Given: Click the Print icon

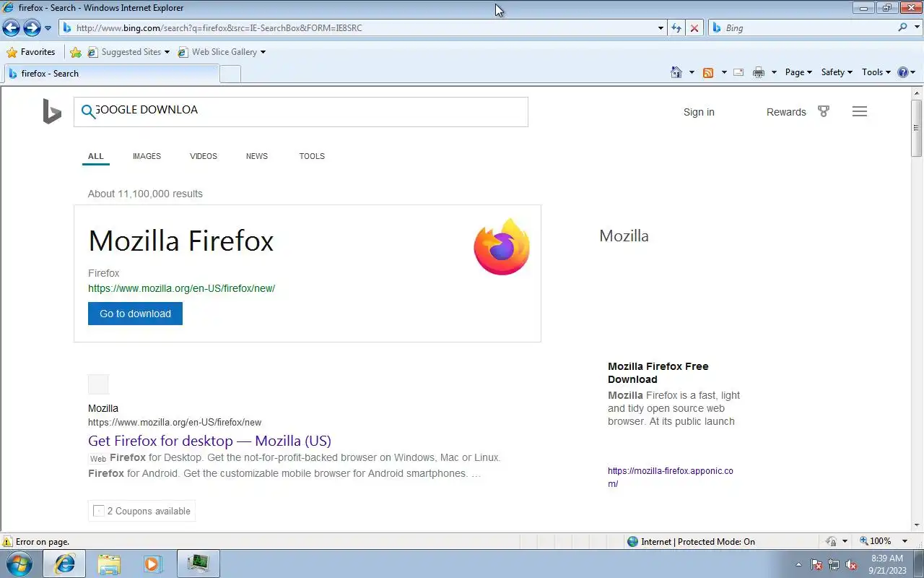Looking at the screenshot, I should pyautogui.click(x=758, y=72).
